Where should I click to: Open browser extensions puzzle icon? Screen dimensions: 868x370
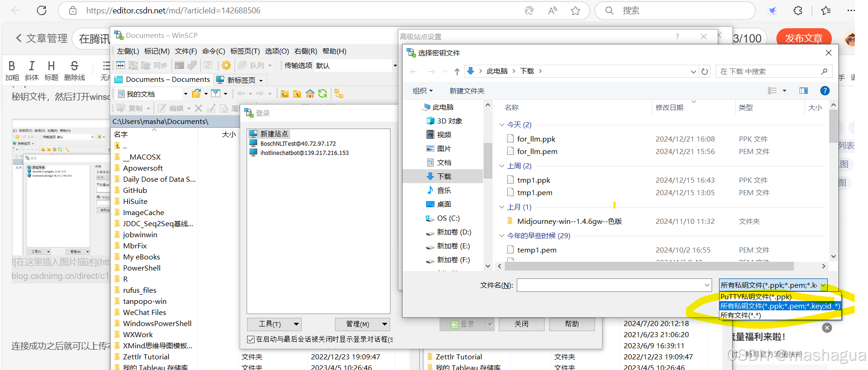tap(798, 11)
